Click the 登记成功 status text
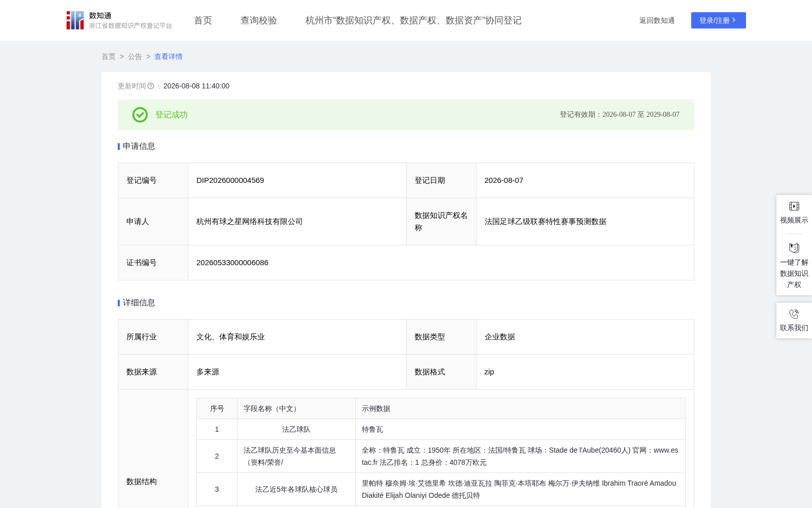This screenshot has height=508, width=812. click(172, 115)
